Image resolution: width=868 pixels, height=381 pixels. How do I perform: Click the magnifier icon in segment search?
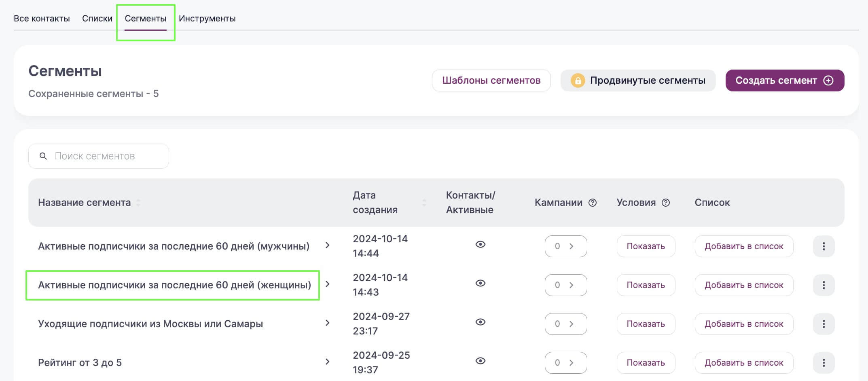[x=43, y=156]
